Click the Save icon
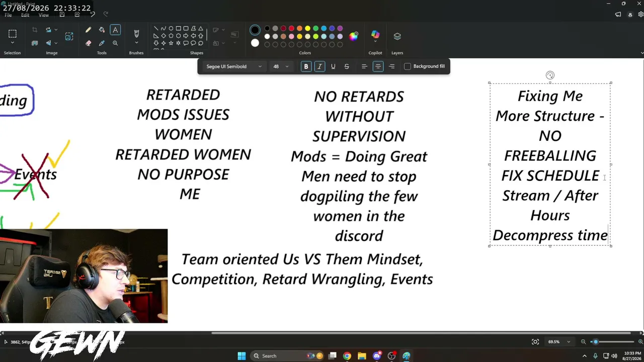644x362 pixels. (x=62, y=14)
